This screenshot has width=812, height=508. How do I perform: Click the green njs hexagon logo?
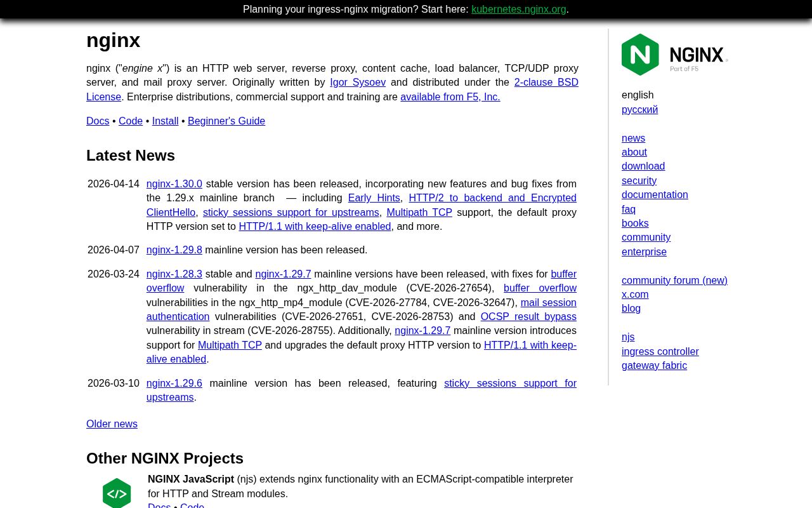click(117, 493)
